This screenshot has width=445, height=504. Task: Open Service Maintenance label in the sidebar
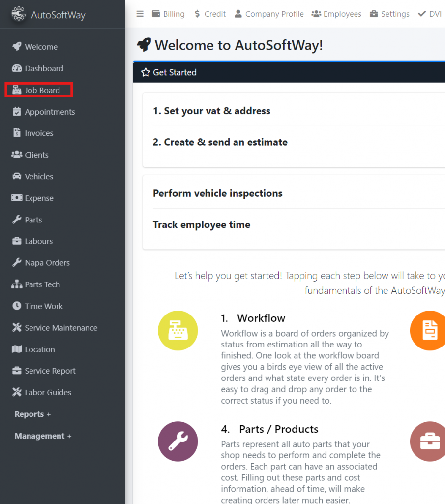(61, 328)
